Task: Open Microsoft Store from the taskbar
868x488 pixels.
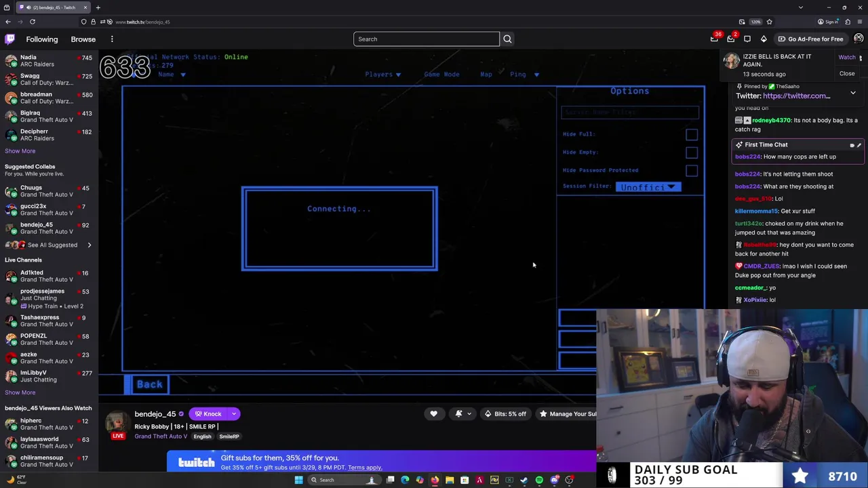Action: 465,480
